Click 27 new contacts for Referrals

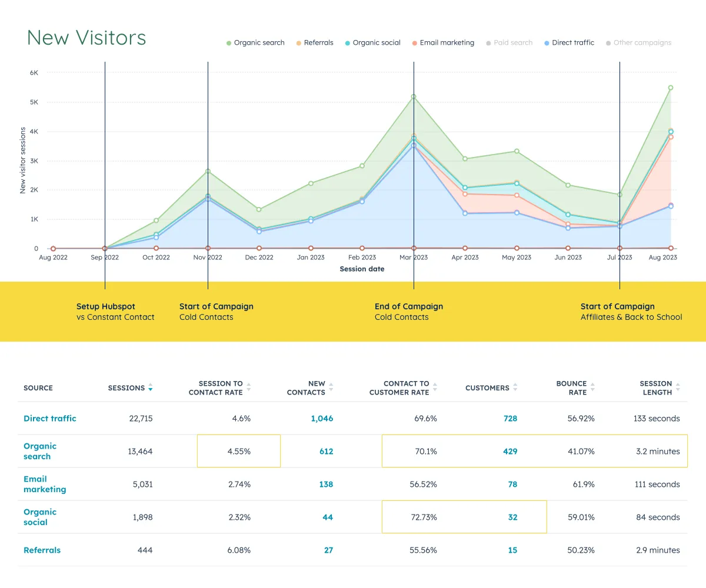tap(328, 550)
